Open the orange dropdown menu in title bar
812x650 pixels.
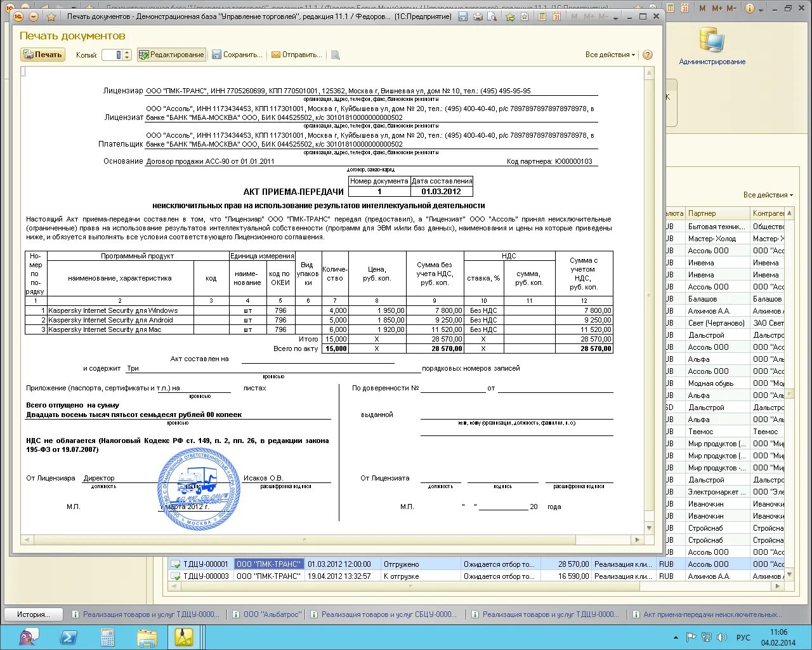click(x=34, y=17)
